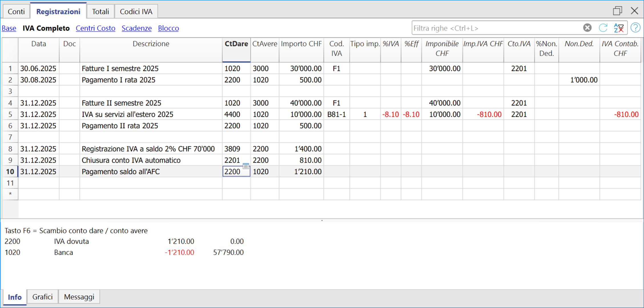The width and height of the screenshot is (644, 308).
Task: Open the Scadenze view link
Action: point(136,28)
